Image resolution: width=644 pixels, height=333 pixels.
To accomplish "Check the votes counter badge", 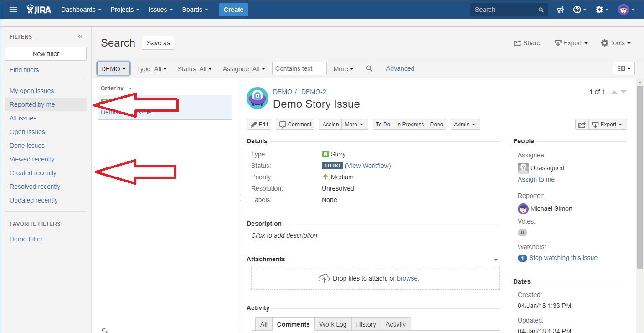I will click(x=522, y=232).
